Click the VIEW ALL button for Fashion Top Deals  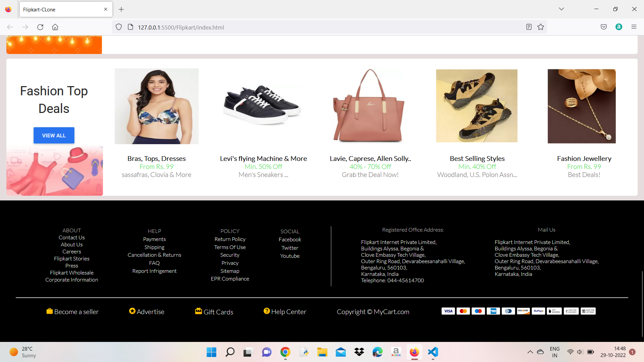coord(54,135)
